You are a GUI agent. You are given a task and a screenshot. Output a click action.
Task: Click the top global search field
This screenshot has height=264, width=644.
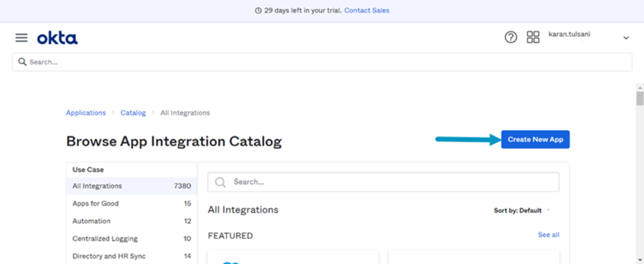tap(322, 62)
